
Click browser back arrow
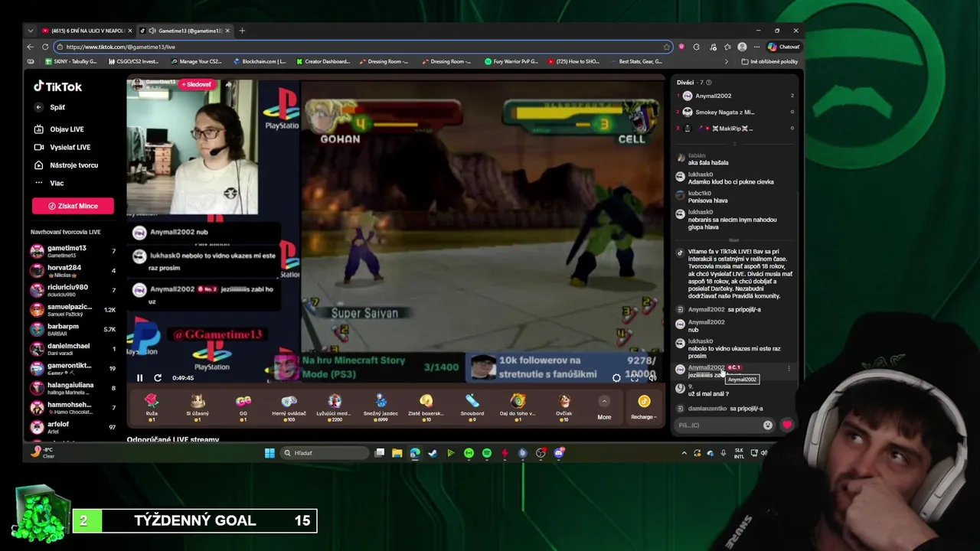pos(30,47)
